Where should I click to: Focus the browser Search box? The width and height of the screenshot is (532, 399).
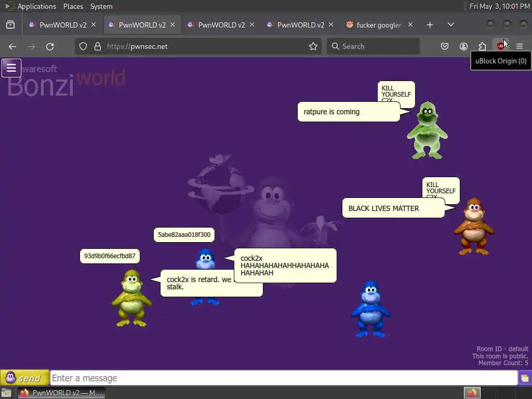pos(373,46)
